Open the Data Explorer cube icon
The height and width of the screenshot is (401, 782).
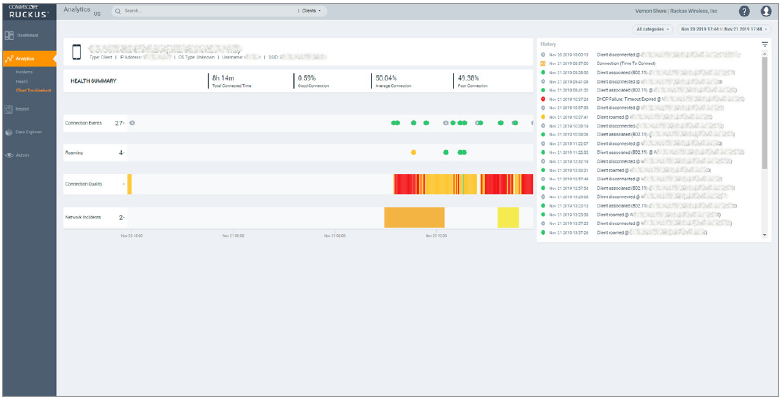9,132
